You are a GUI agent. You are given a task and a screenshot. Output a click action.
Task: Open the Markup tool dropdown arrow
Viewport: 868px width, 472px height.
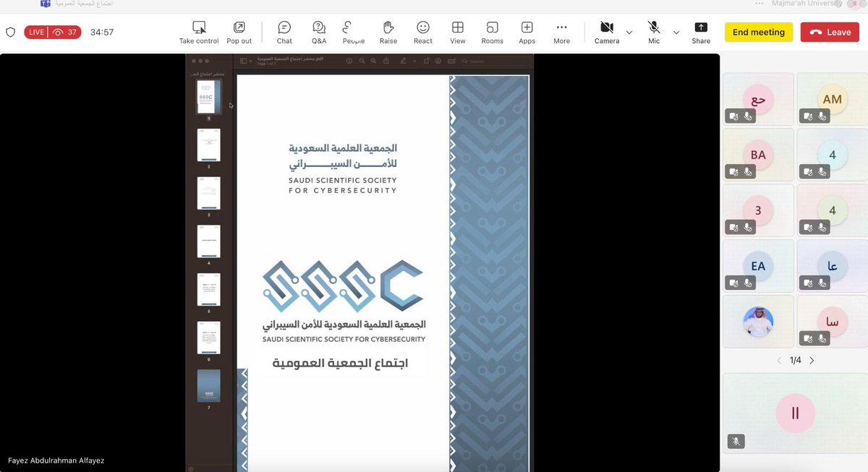[x=414, y=61]
